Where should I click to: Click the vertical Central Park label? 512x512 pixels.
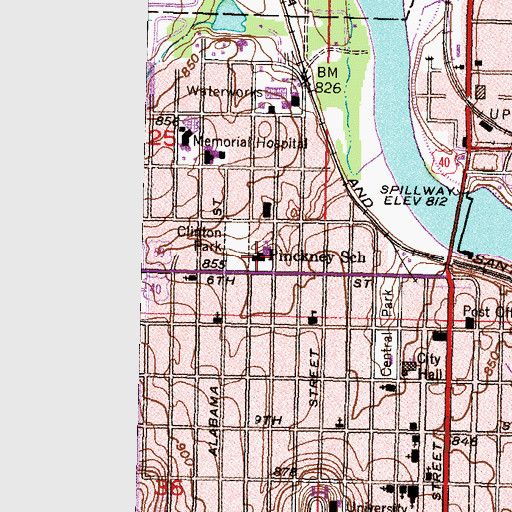click(387, 332)
